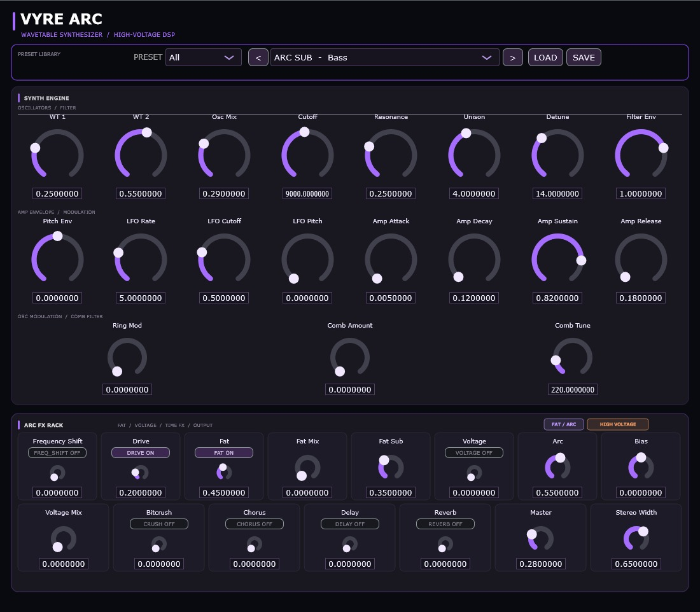
Task: Enable the VOLTAGE OFF switch
Action: 474,453
